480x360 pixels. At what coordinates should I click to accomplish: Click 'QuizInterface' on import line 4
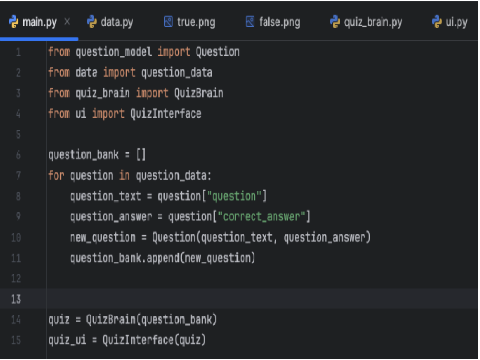pos(166,114)
